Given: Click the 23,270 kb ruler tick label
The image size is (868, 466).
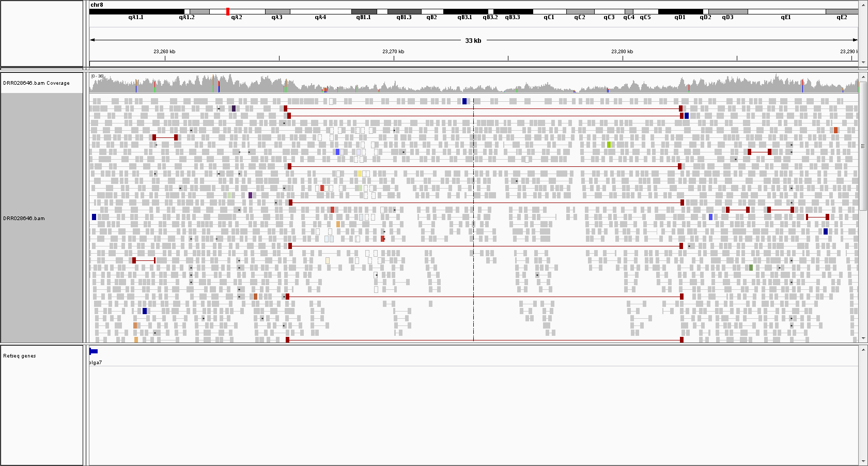Looking at the screenshot, I should point(393,52).
